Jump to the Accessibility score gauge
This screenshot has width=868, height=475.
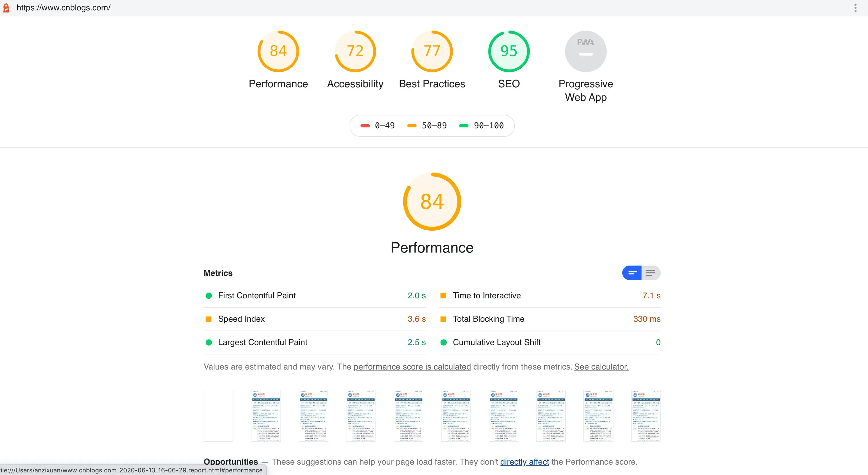[355, 52]
